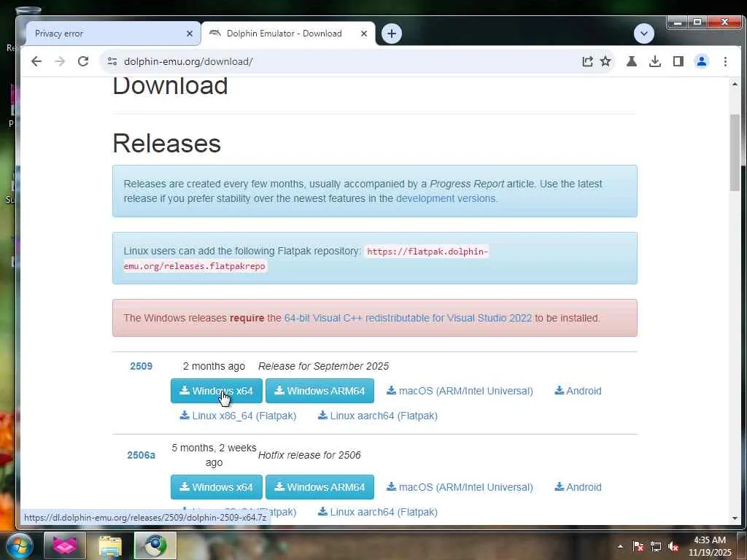Click the page's vertical scrollbar thumb
This screenshot has height=560, width=747.
735,152
